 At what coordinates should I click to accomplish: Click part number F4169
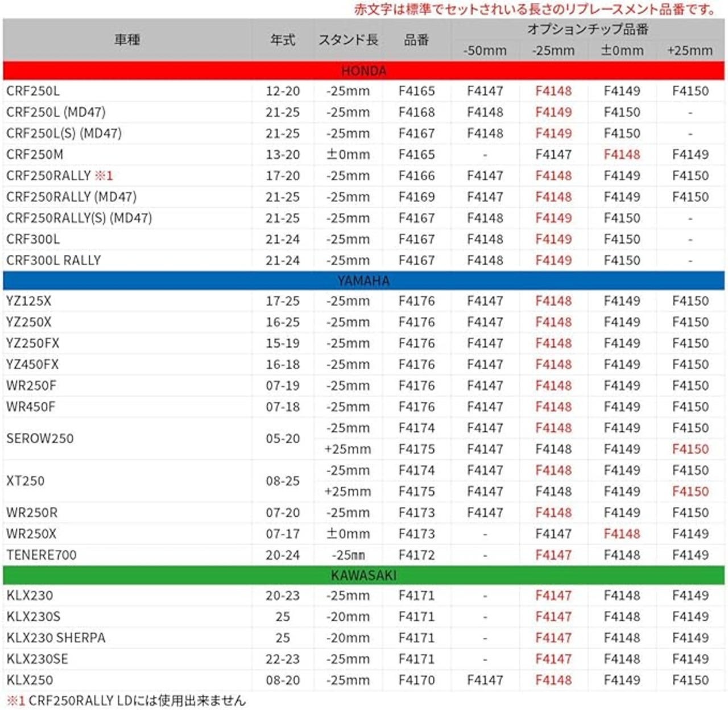point(416,197)
